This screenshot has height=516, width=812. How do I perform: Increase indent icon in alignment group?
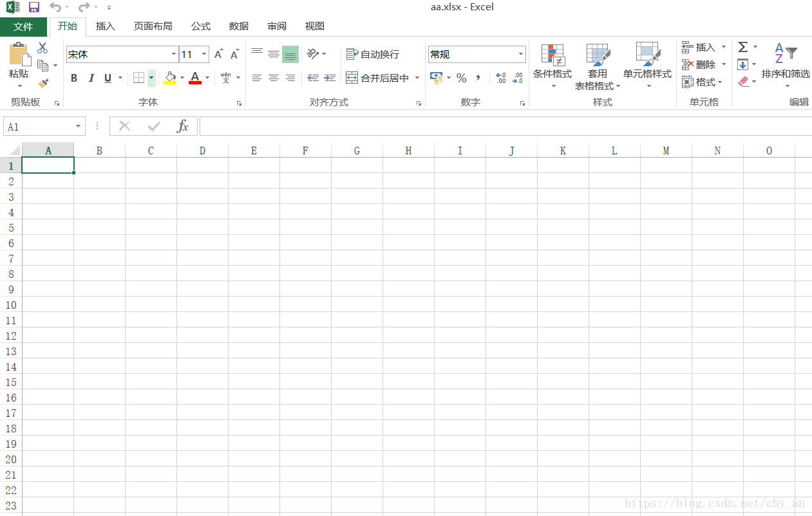pos(330,78)
